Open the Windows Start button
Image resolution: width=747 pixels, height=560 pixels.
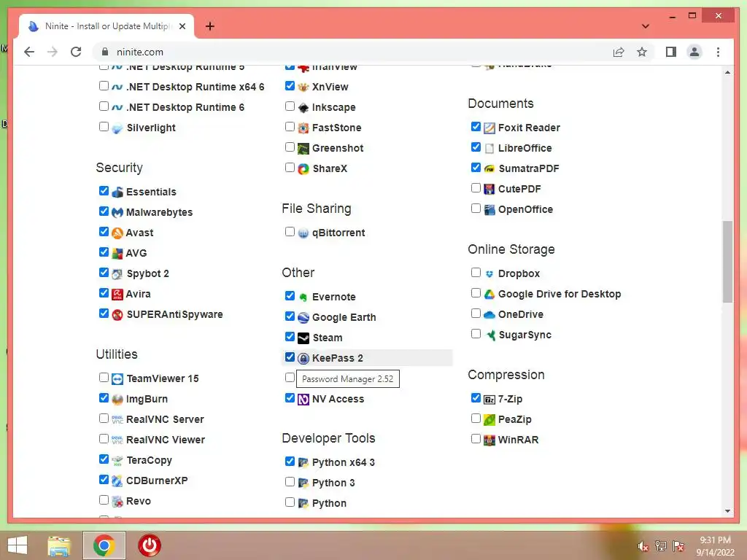coord(18,545)
